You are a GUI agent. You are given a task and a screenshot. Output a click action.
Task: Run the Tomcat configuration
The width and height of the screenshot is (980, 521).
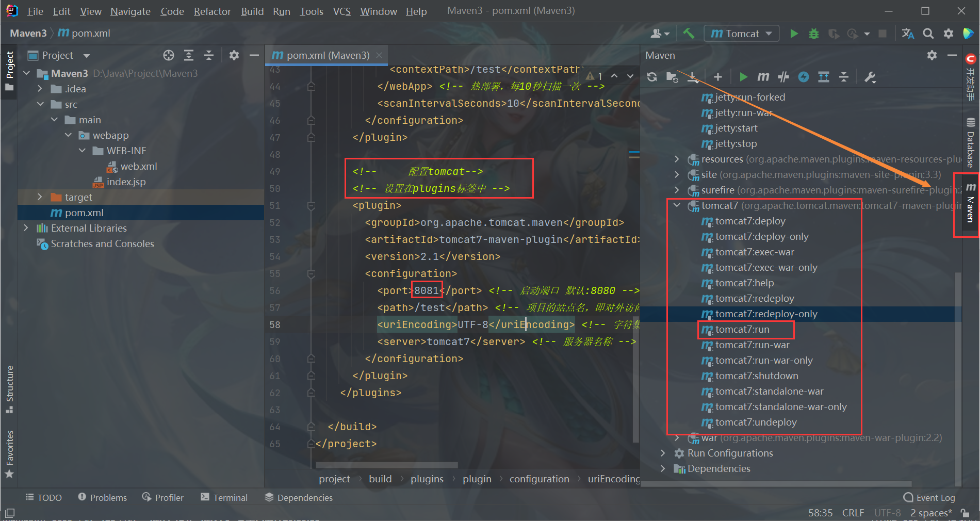tap(794, 34)
